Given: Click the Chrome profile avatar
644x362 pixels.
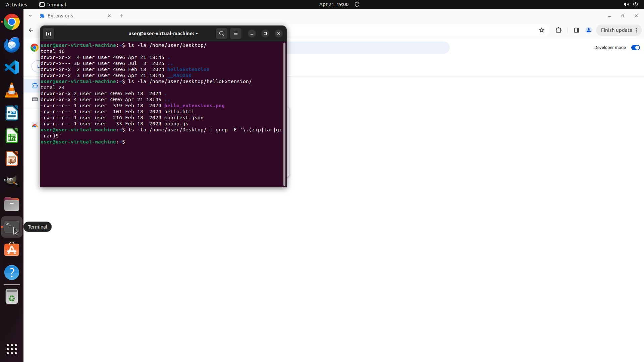Looking at the screenshot, I should click(x=589, y=30).
